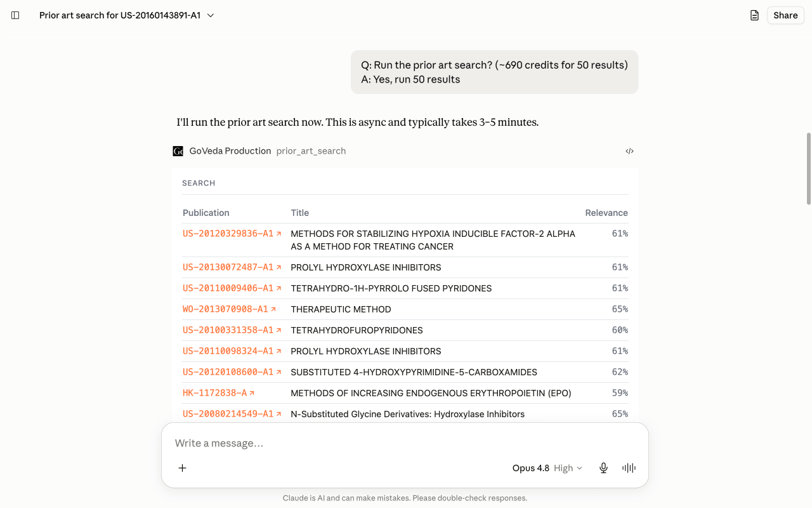
Task: Toggle the sidebar panel icon
Action: [x=15, y=15]
